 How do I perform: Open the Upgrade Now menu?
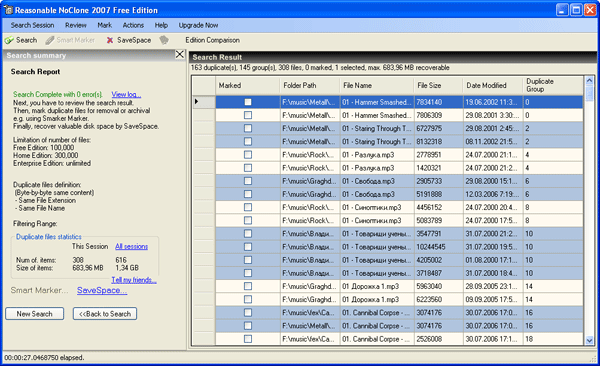coord(198,25)
